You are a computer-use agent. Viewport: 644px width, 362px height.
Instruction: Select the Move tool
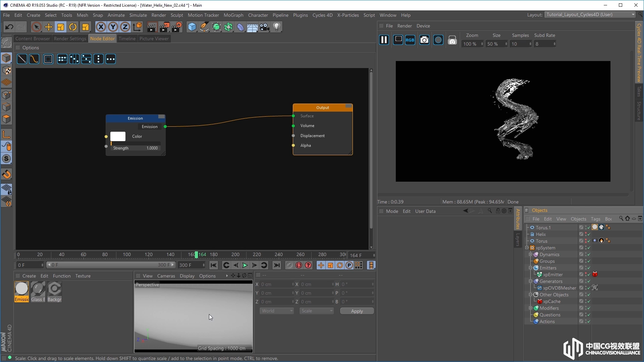49,27
